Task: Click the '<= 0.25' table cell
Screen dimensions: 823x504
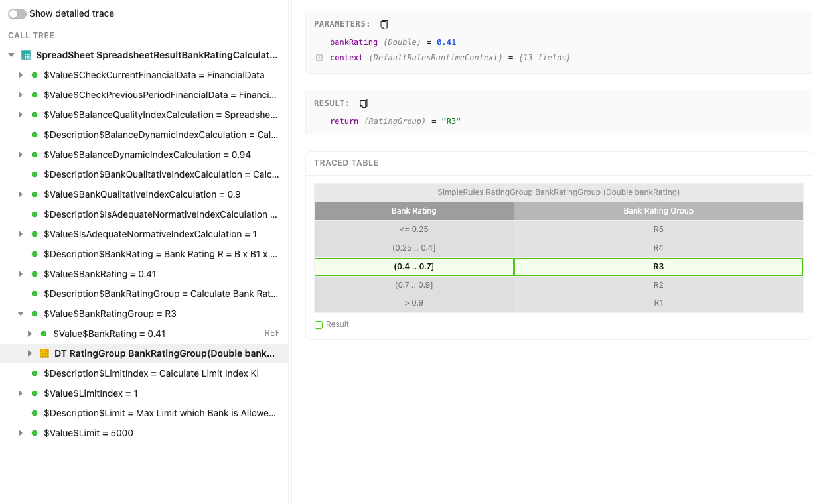Action: pyautogui.click(x=414, y=229)
